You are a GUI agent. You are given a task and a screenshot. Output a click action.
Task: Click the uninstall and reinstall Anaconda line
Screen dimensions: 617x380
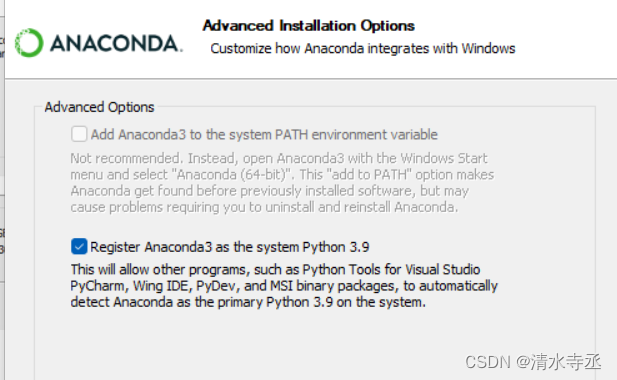point(264,207)
